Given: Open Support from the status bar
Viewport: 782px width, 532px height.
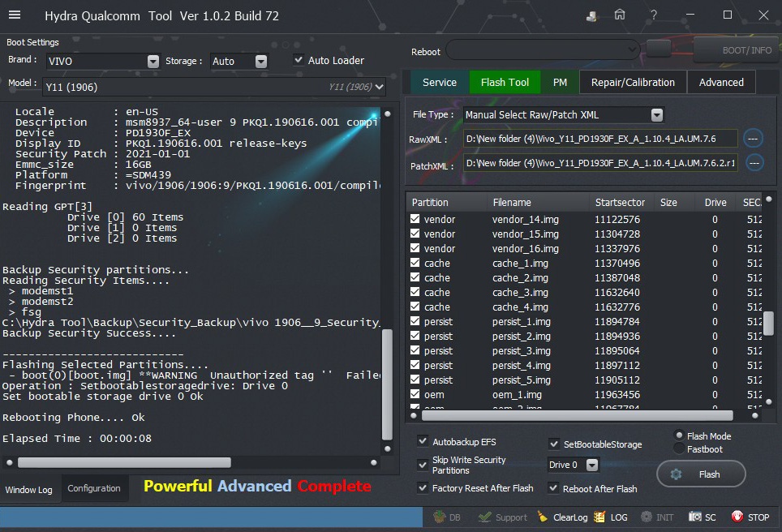Looking at the screenshot, I should click(x=502, y=517).
